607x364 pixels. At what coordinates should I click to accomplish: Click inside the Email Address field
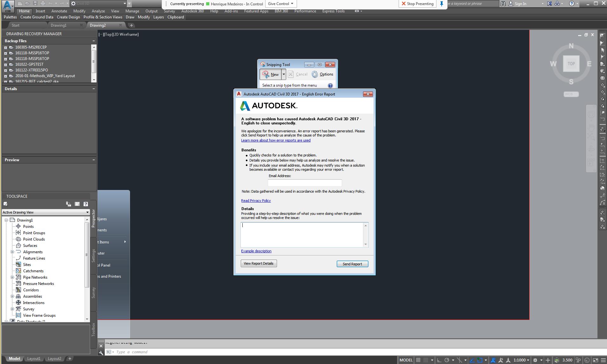(305, 183)
